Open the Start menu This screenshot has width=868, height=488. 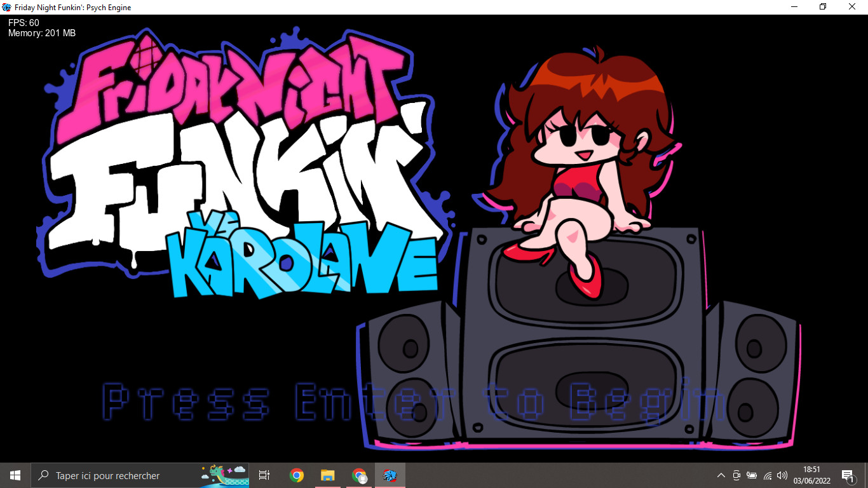tap(14, 475)
